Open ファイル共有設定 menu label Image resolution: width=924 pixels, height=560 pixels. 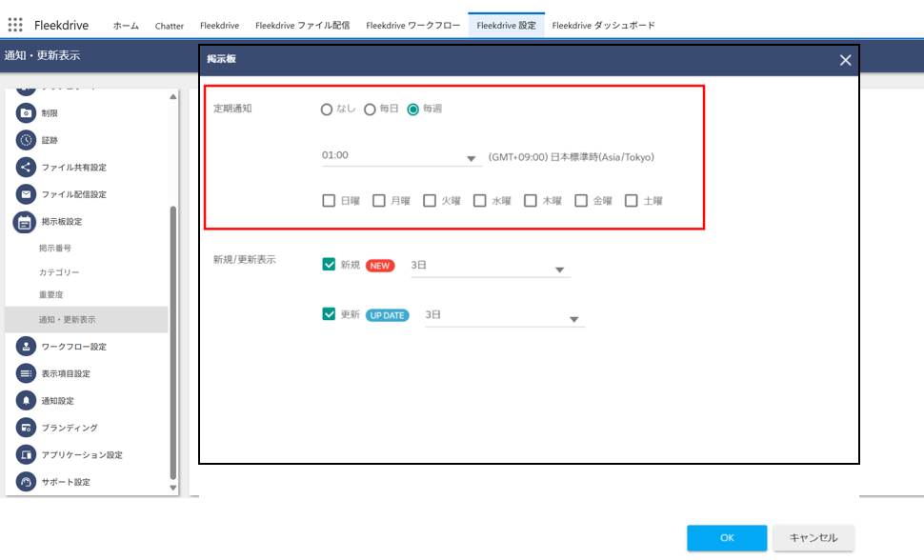tap(74, 168)
